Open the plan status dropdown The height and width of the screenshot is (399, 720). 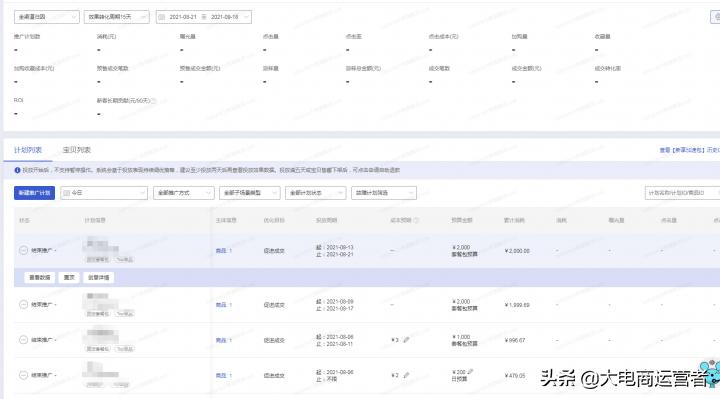pyautogui.click(x=315, y=193)
